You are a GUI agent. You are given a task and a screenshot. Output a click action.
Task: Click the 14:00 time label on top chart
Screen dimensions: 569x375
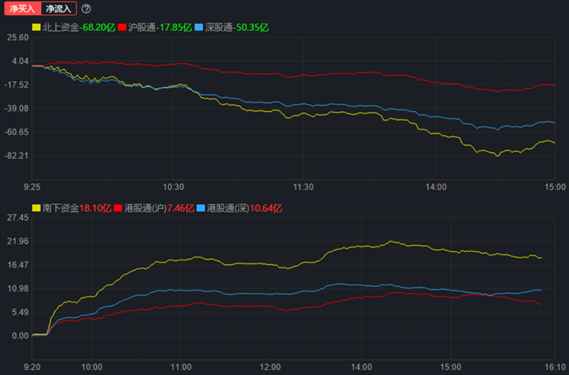tap(436, 187)
